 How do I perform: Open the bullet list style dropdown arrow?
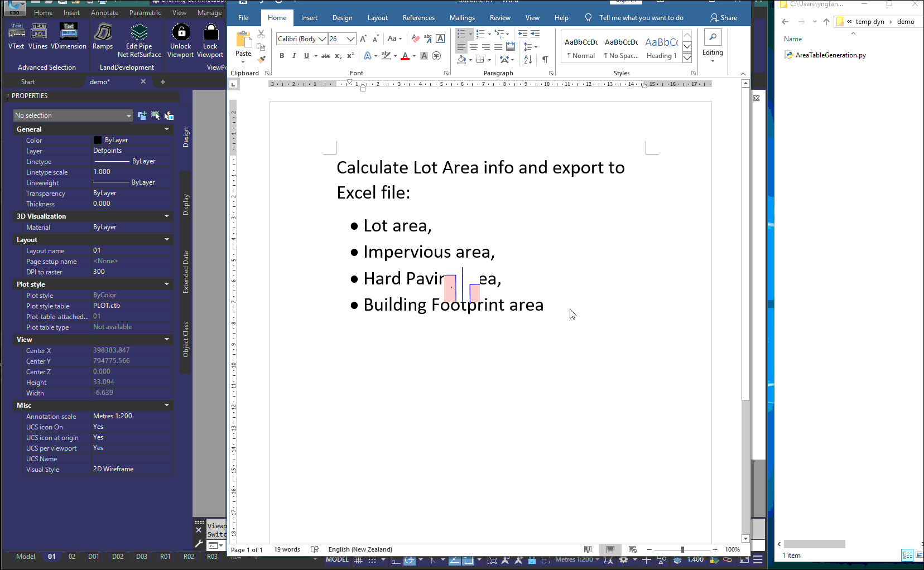point(470,35)
